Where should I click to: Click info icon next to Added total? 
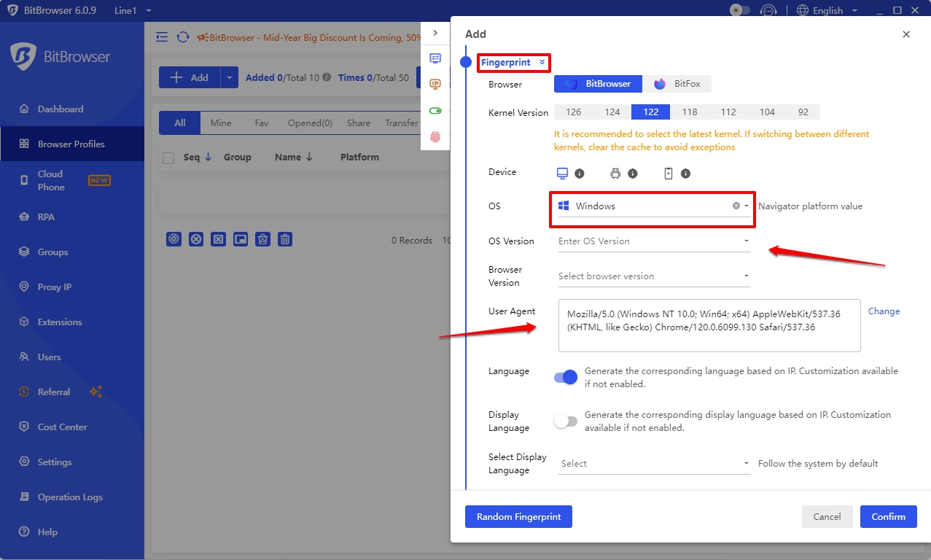[x=327, y=77]
